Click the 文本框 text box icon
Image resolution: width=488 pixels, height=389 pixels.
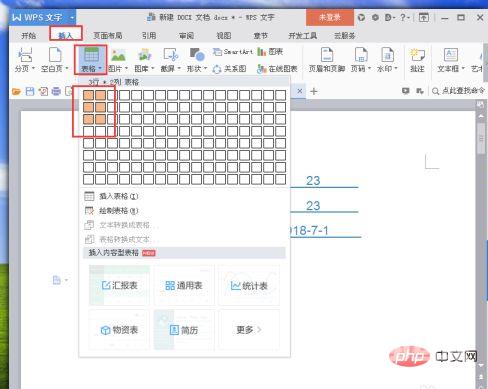point(451,55)
